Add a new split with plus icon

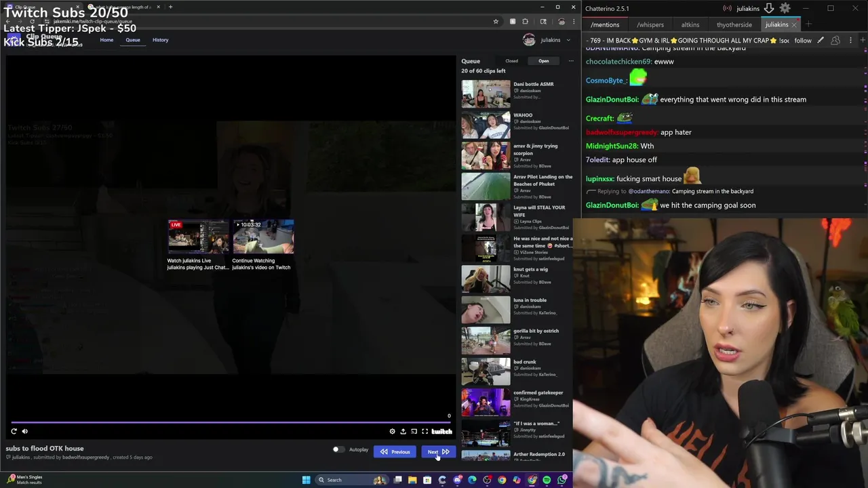tap(863, 41)
